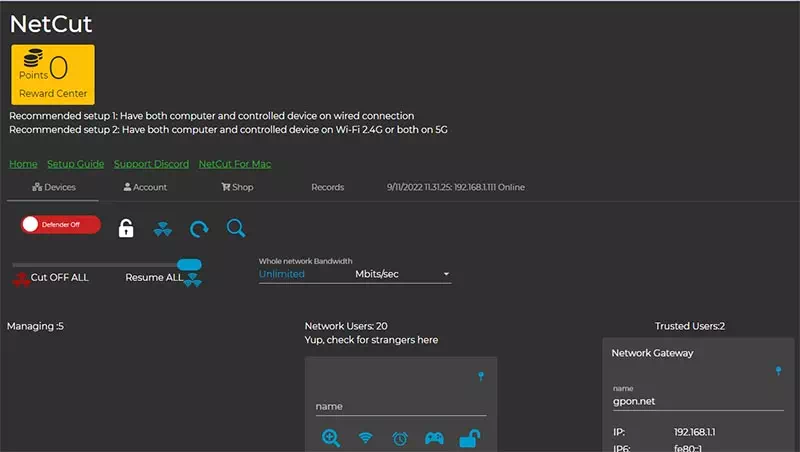800x452 pixels.
Task: Click Cut OFF ALL label
Action: click(x=60, y=278)
